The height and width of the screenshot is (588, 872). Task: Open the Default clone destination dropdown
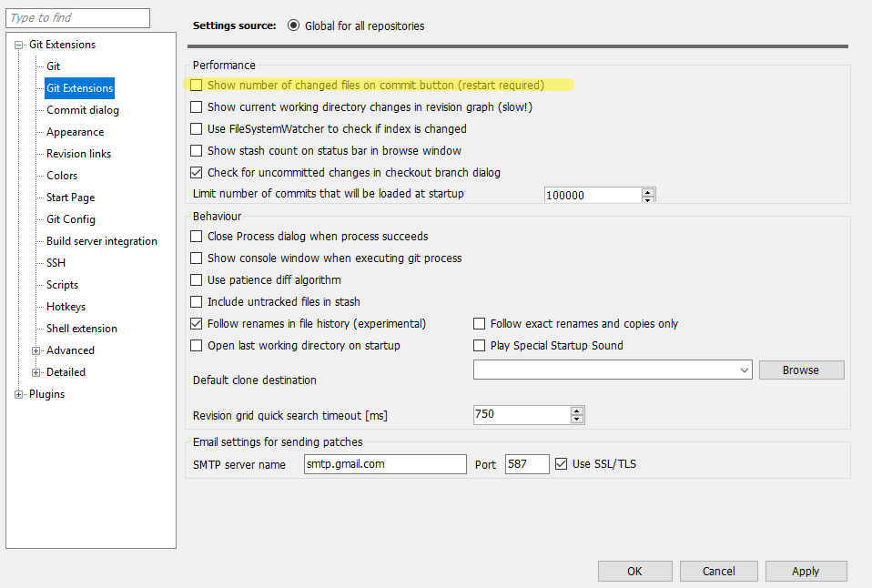pos(745,370)
